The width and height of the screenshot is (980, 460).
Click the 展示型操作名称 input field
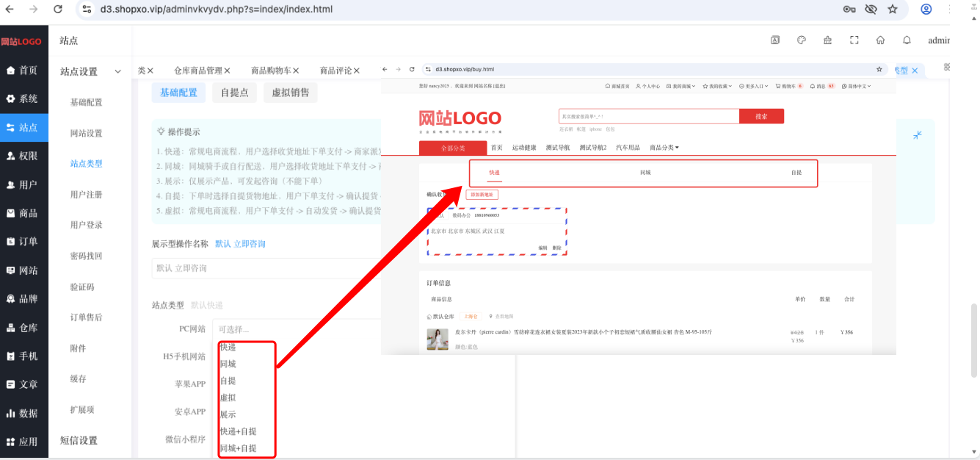click(266, 268)
